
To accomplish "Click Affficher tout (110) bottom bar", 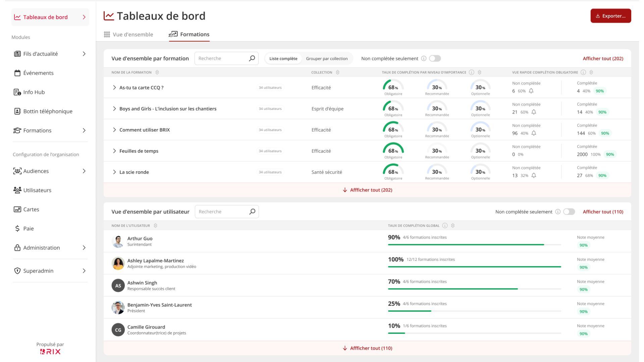I will [367, 348].
